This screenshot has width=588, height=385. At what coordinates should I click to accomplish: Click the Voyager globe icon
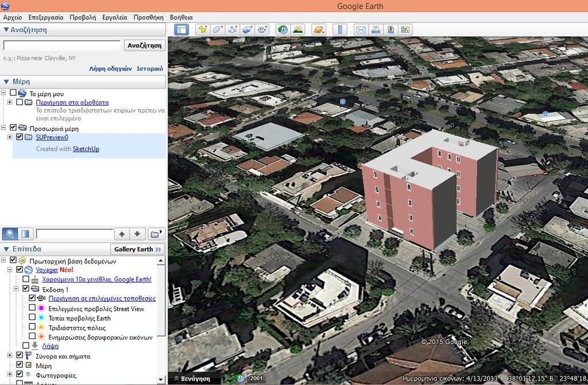[x=29, y=270]
